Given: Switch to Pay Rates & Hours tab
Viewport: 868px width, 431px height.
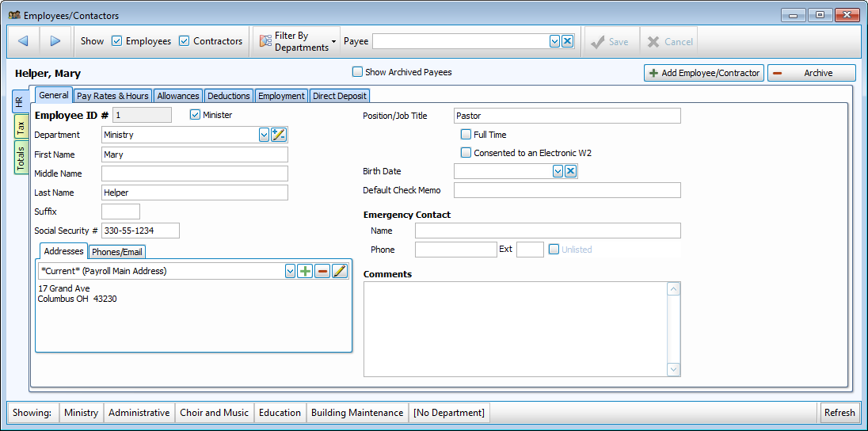Looking at the screenshot, I should (x=112, y=96).
